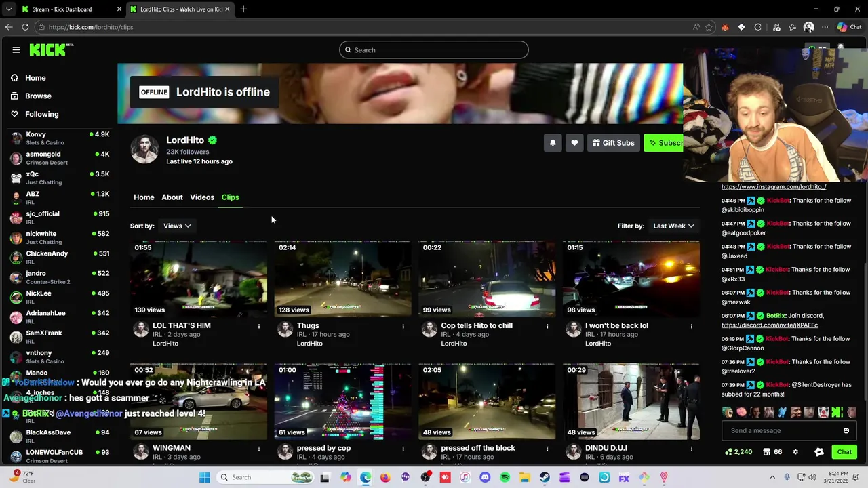Open the discord invite link in chat

770,325
